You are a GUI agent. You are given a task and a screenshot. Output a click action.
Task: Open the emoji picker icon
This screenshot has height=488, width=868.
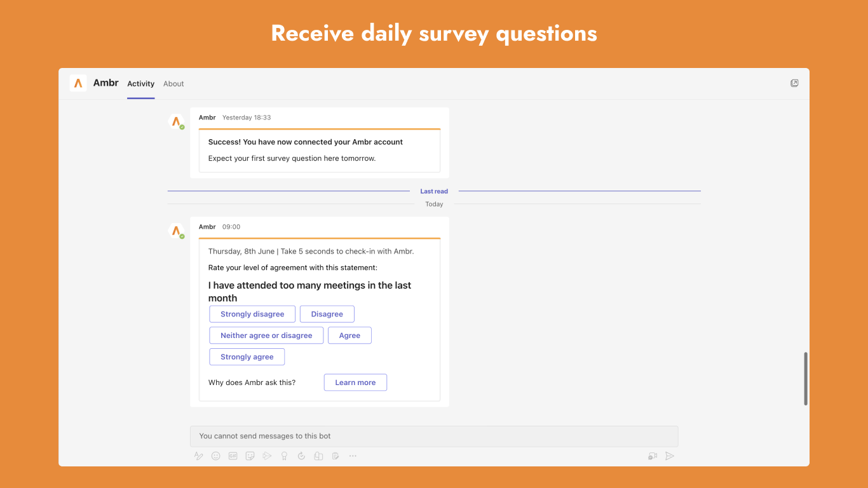tap(216, 456)
